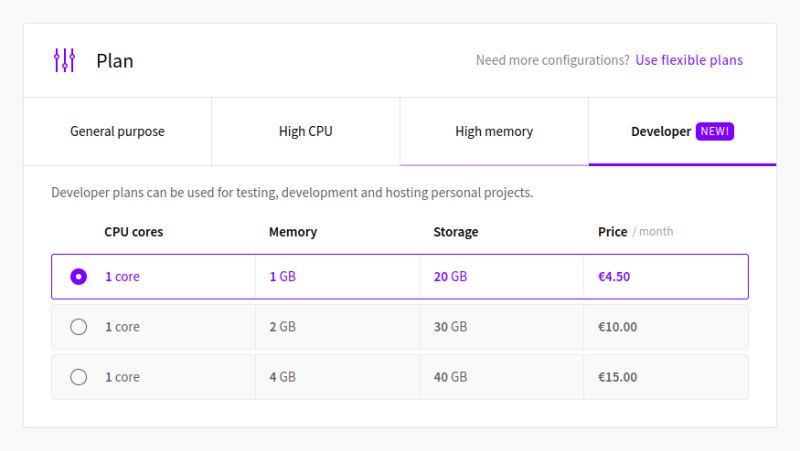
Task: Select the 4 GB memory plan radio
Action: [x=79, y=377]
